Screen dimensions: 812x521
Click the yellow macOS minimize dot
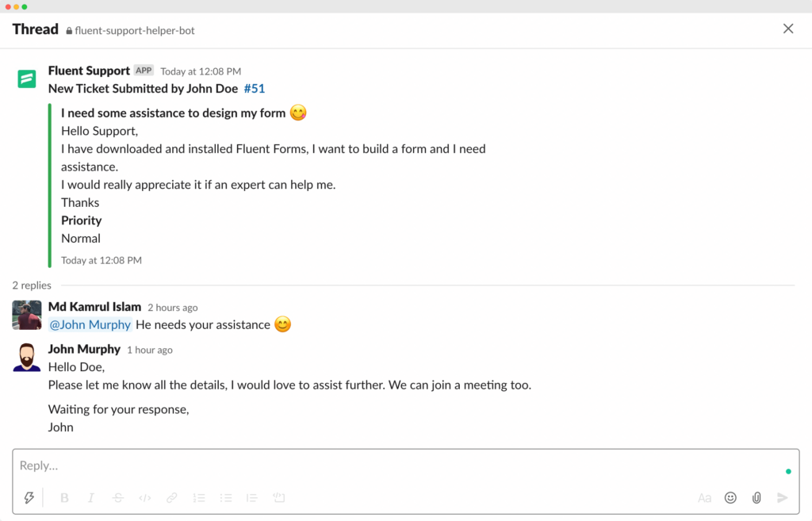tap(16, 6)
